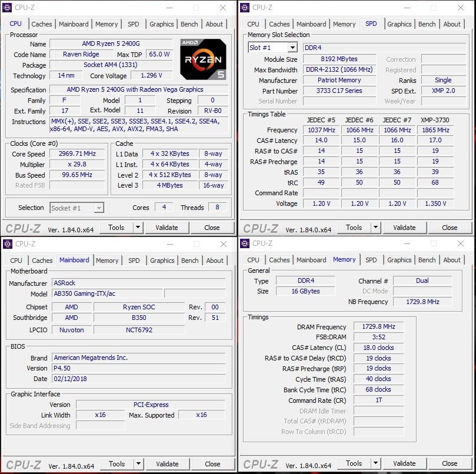The width and height of the screenshot is (476, 474).
Task: Open Memory tab in SPD window
Action: [344, 24]
